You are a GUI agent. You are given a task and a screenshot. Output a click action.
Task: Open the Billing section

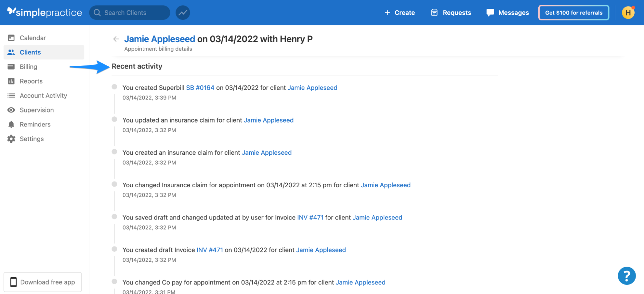pos(28,66)
